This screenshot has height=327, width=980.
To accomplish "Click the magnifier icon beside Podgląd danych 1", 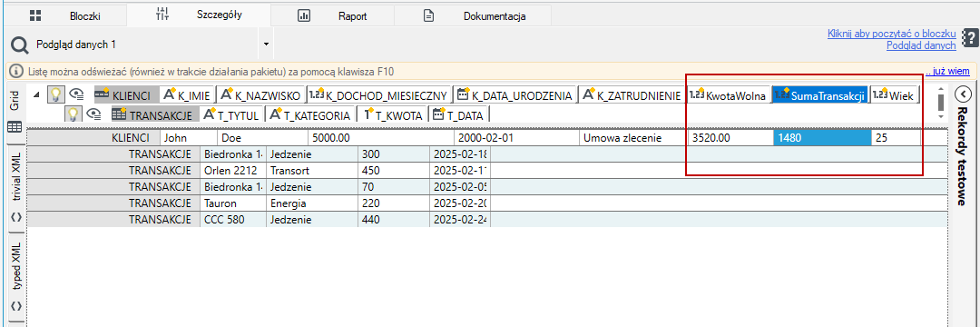I will [x=20, y=45].
